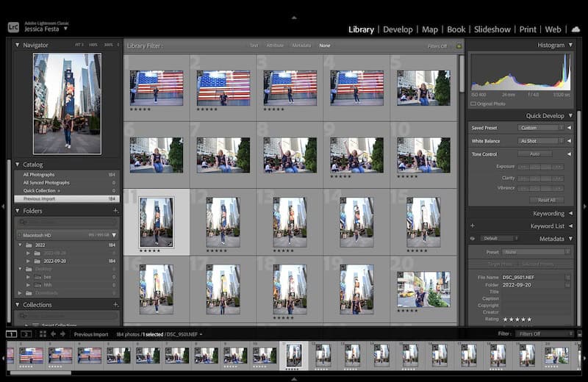
Task: Select Metadata filter in Library Filter
Action: pyautogui.click(x=301, y=46)
